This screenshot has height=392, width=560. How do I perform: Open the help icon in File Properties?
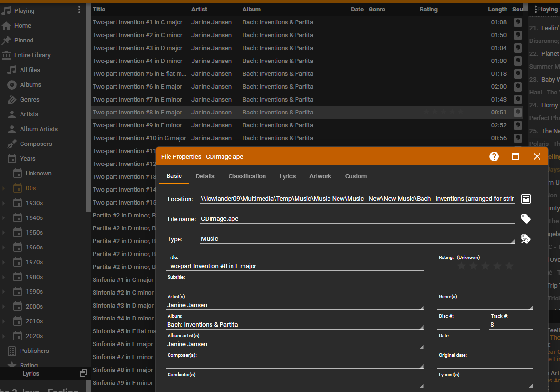click(494, 156)
